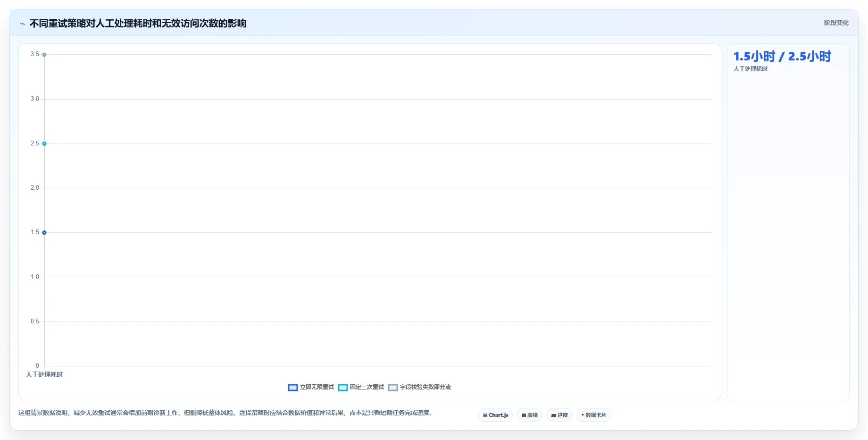This screenshot has width=868, height=440.
Task: Click the 进度 tag
Action: pos(559,415)
